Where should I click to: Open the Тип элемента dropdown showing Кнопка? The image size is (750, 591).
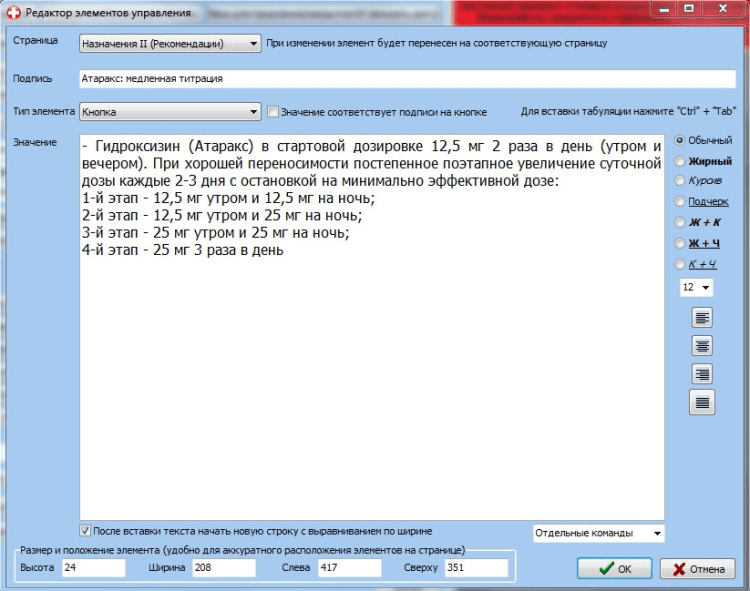[x=170, y=112]
